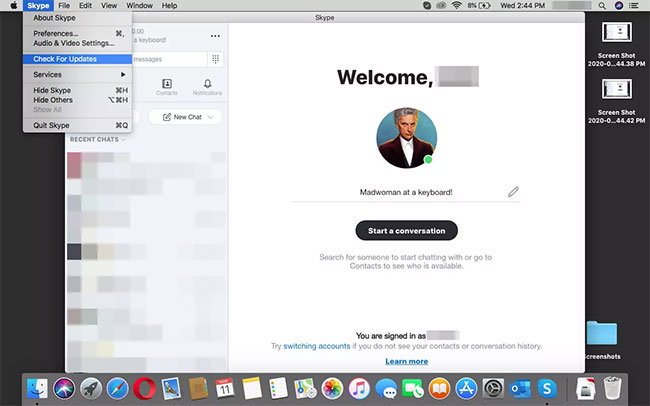This screenshot has height=406, width=650.
Task: Open Messages app in the Dock
Action: (386, 389)
